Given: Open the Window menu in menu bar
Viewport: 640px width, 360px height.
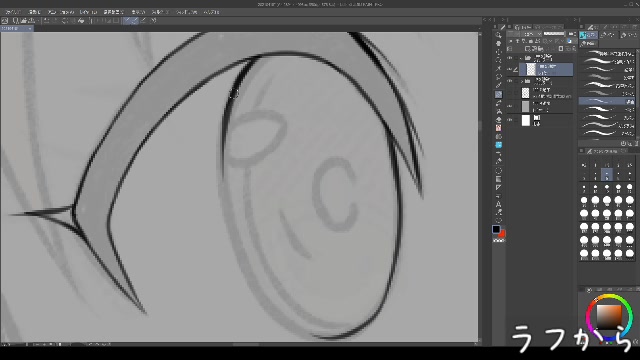Looking at the screenshot, I should click(x=187, y=12).
